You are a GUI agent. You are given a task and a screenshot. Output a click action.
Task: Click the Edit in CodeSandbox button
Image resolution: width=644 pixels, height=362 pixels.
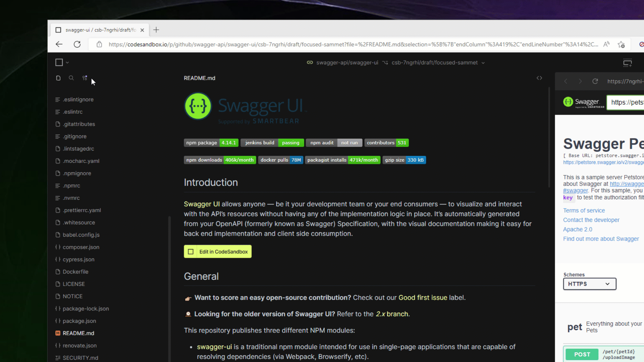(217, 251)
